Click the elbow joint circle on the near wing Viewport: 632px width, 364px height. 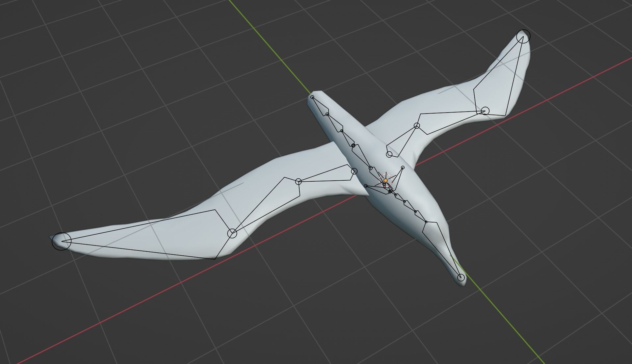[232, 233]
